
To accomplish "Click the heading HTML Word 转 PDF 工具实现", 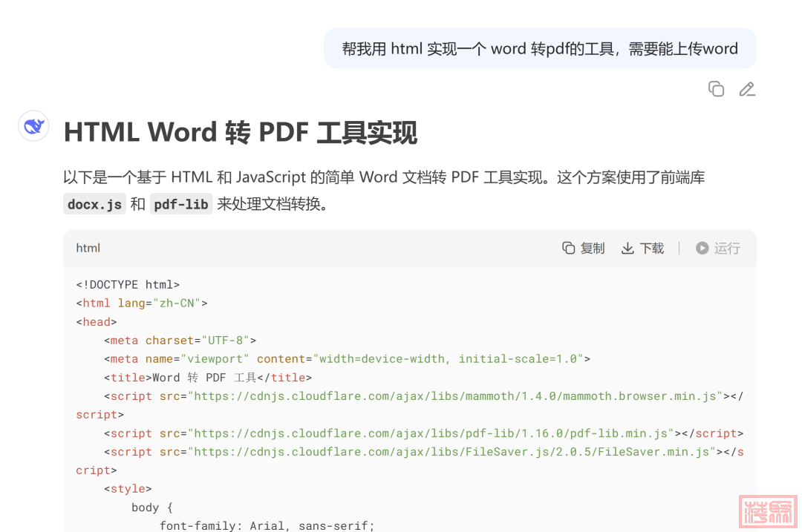I will (241, 132).
